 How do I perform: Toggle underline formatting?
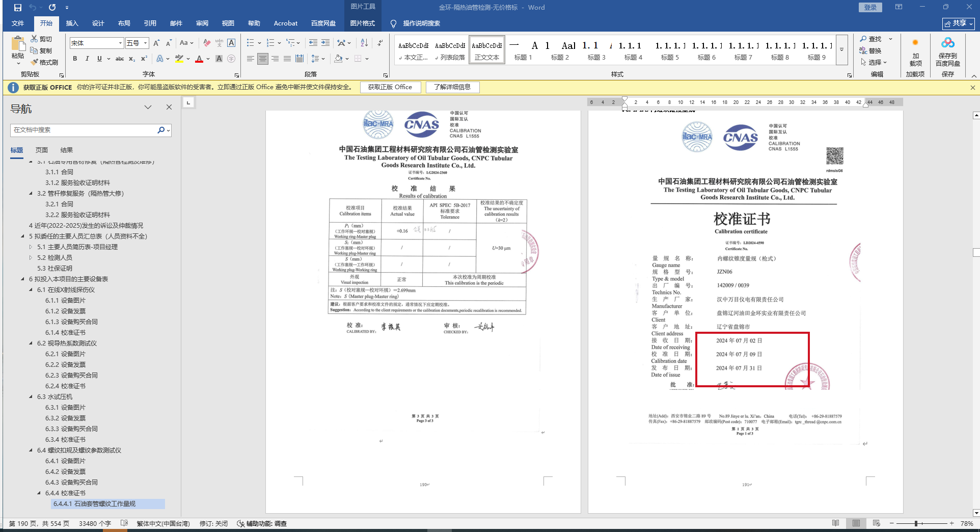99,59
